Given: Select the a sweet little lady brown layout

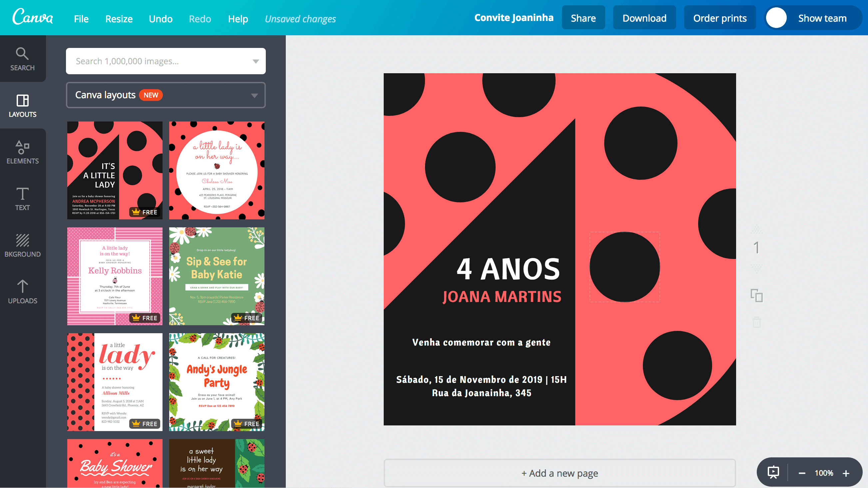Looking at the screenshot, I should (x=217, y=463).
